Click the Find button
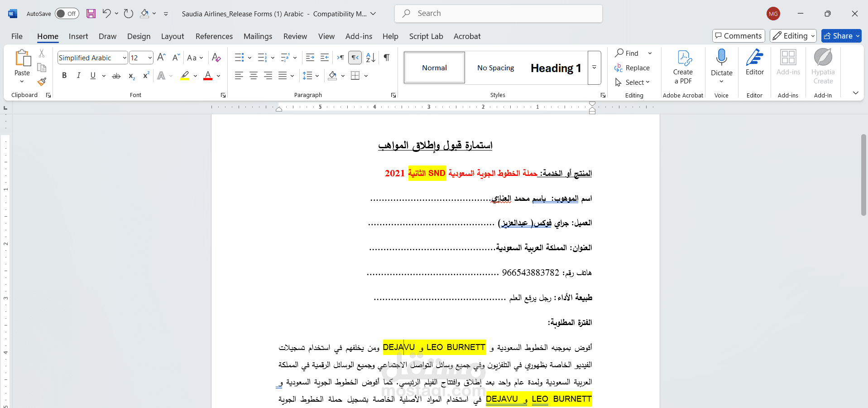This screenshot has height=408, width=868. (627, 53)
